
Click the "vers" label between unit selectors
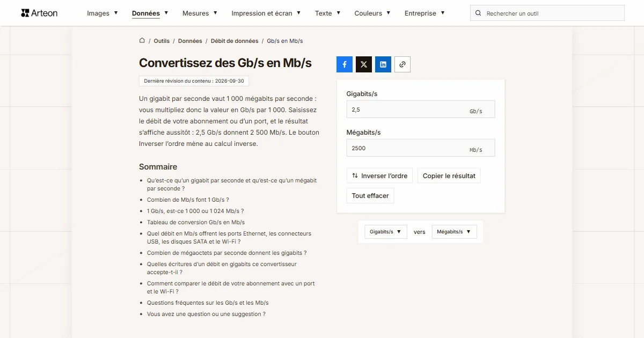click(x=420, y=232)
